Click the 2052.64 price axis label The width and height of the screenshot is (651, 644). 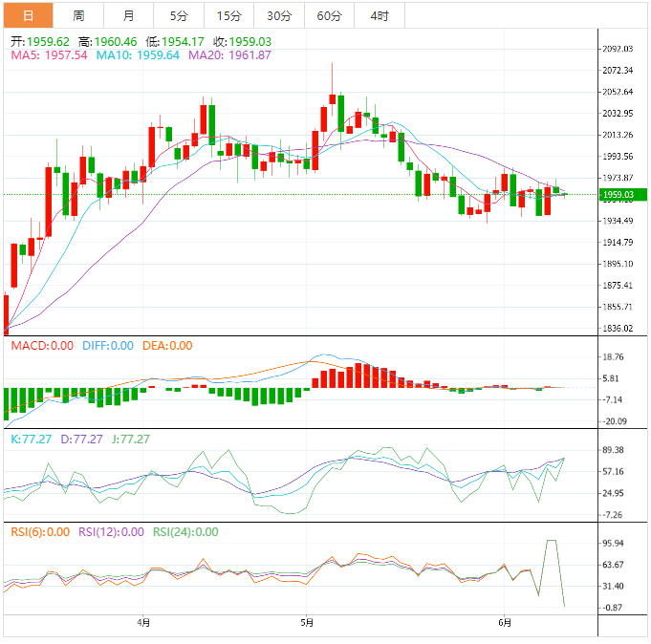(x=618, y=92)
